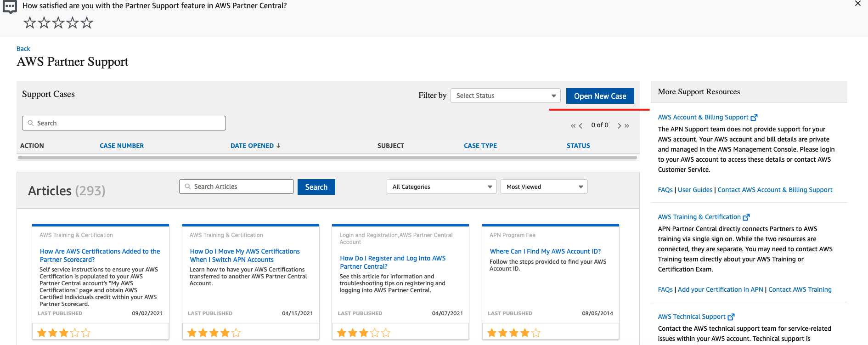Go to last page of support cases
Viewport: 868px width, 345px height.
pyautogui.click(x=627, y=125)
